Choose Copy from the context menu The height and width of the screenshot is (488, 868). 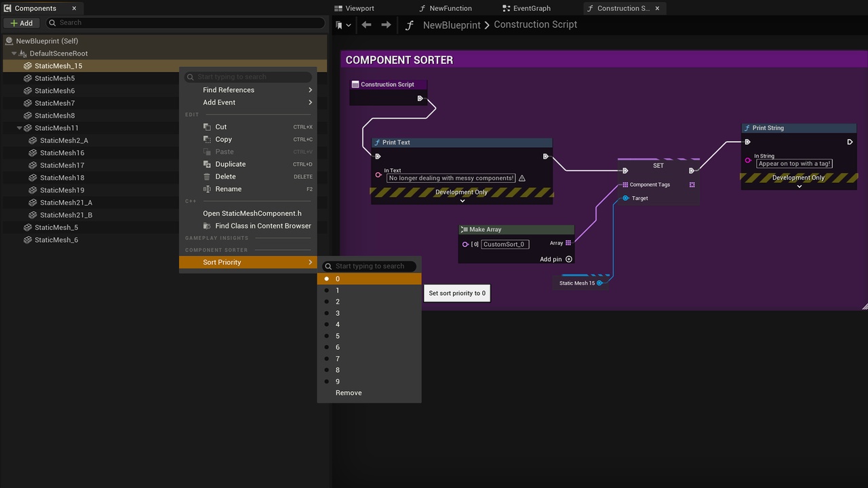(249, 140)
